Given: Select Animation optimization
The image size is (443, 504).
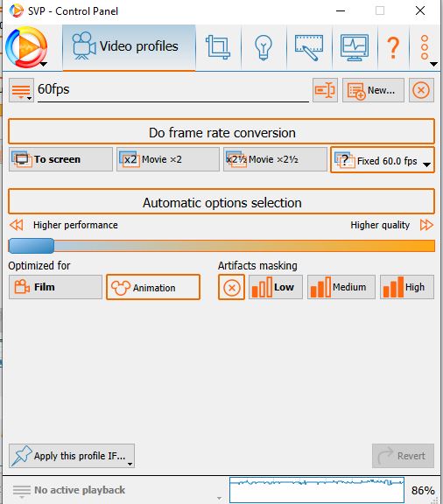Looking at the screenshot, I should pyautogui.click(x=153, y=287).
